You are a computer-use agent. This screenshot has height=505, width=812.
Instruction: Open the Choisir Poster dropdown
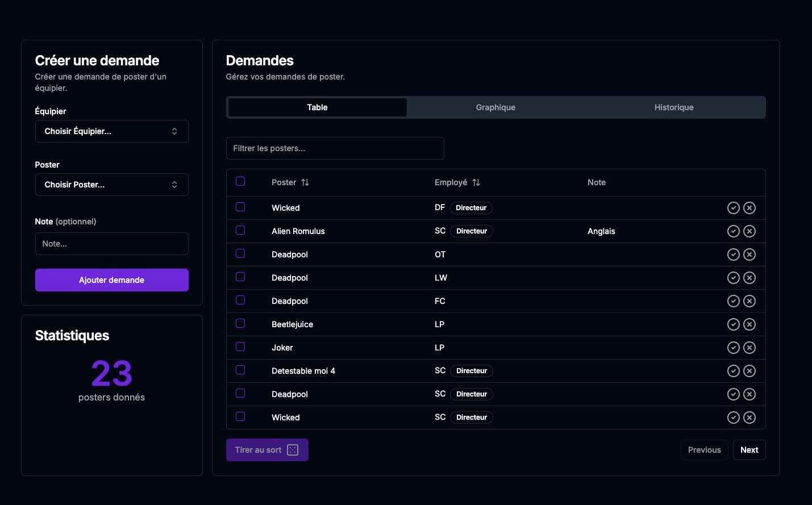pos(111,185)
